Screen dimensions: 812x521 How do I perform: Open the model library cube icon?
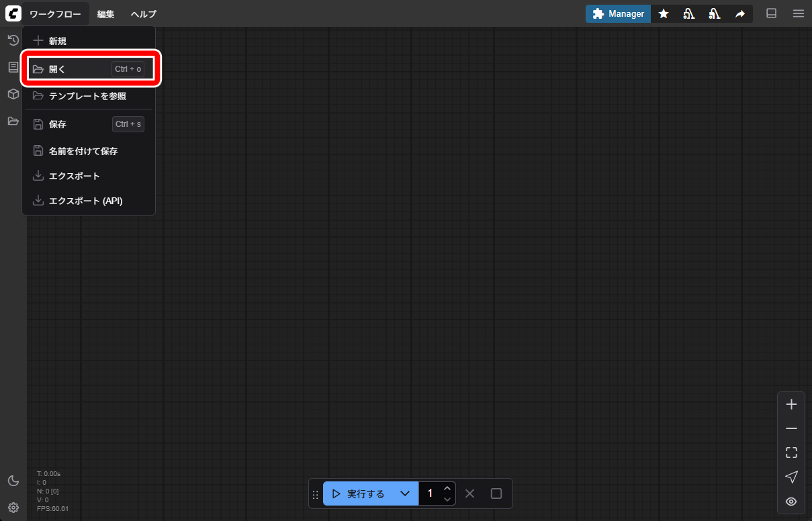click(x=13, y=94)
